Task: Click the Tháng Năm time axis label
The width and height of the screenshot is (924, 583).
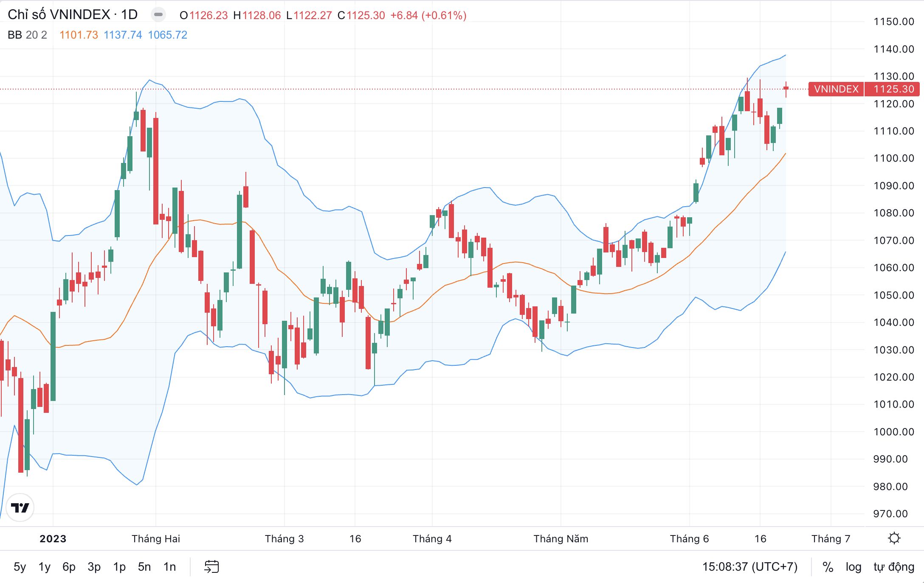Action: pyautogui.click(x=561, y=539)
